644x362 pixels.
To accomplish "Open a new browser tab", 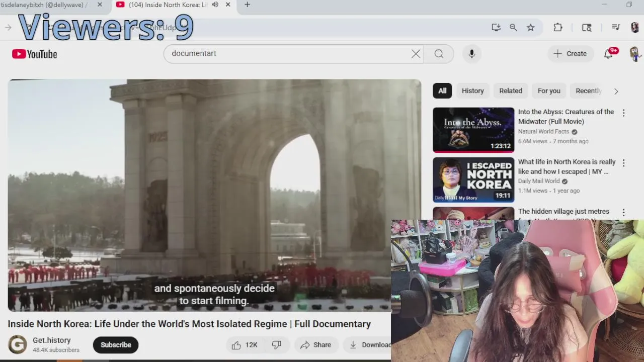I will tap(247, 5).
